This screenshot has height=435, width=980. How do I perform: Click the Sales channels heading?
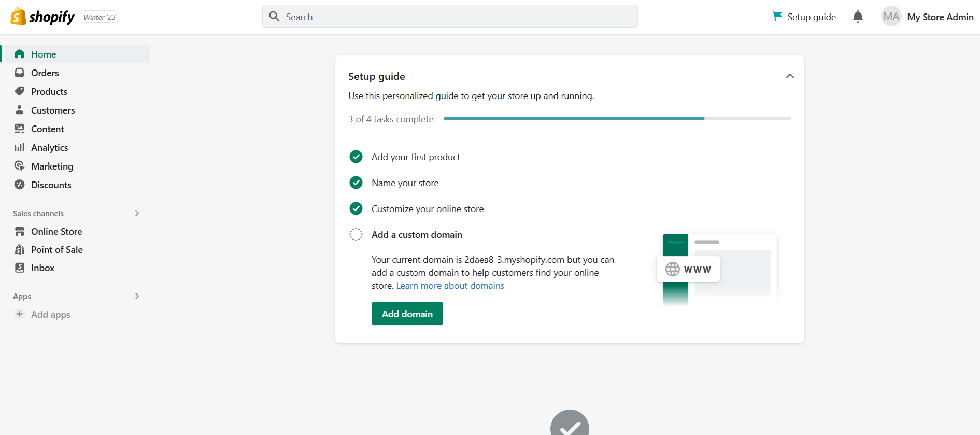[x=38, y=213]
